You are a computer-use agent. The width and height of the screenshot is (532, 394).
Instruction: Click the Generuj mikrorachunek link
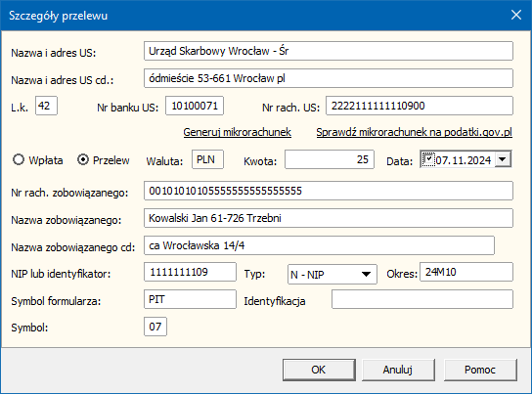pos(238,132)
